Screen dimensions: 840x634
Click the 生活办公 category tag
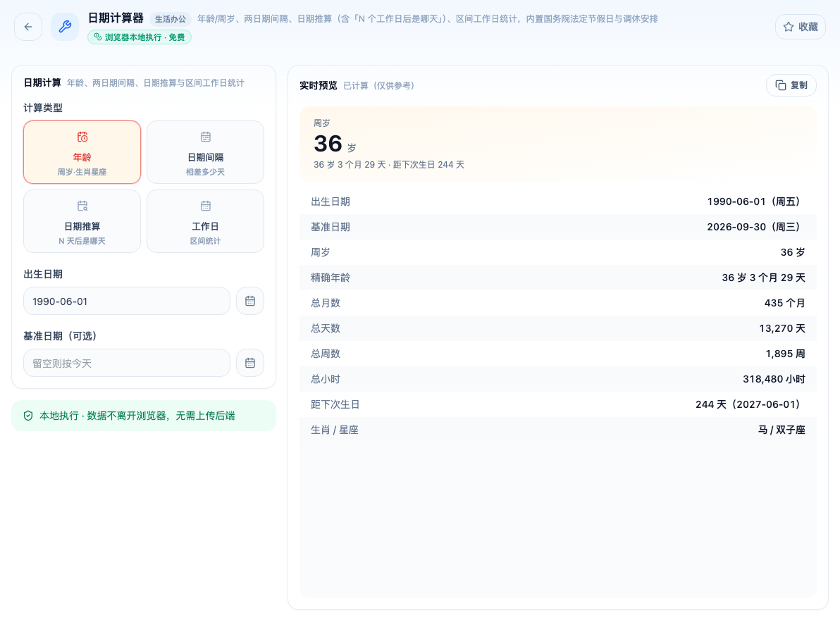(x=171, y=19)
